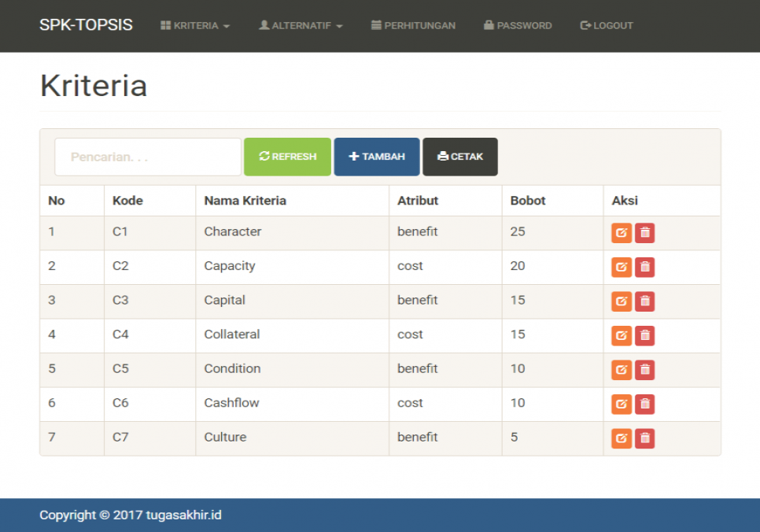The height and width of the screenshot is (532, 760).
Task: Print the table with Cetak button
Action: click(x=460, y=157)
